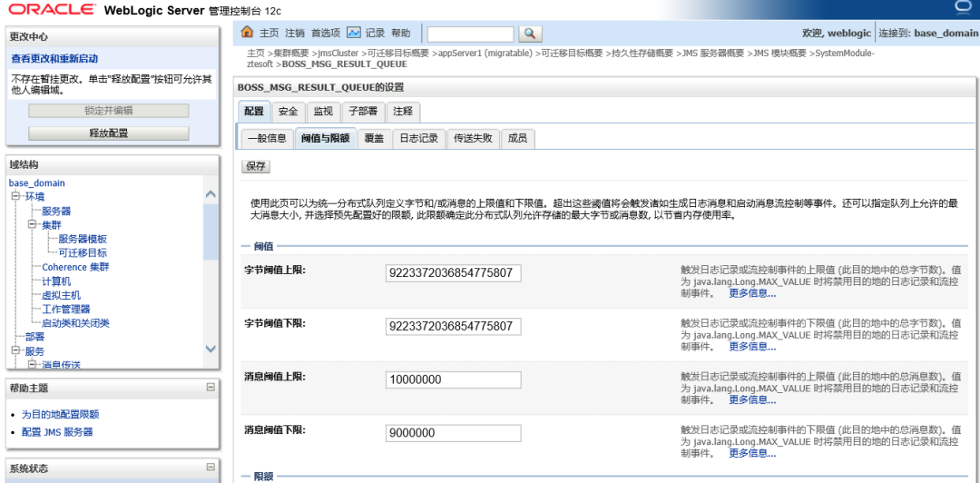Open 集群 in the domain tree

pyautogui.click(x=52, y=225)
